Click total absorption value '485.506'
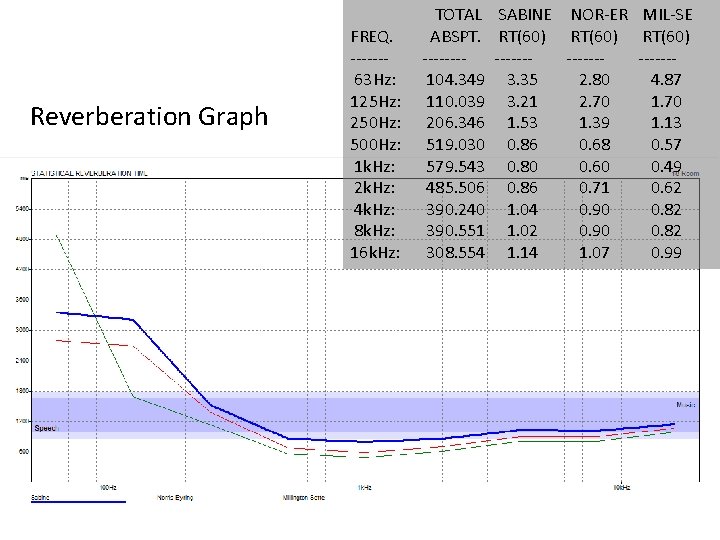This screenshot has width=720, height=540. coord(455,187)
